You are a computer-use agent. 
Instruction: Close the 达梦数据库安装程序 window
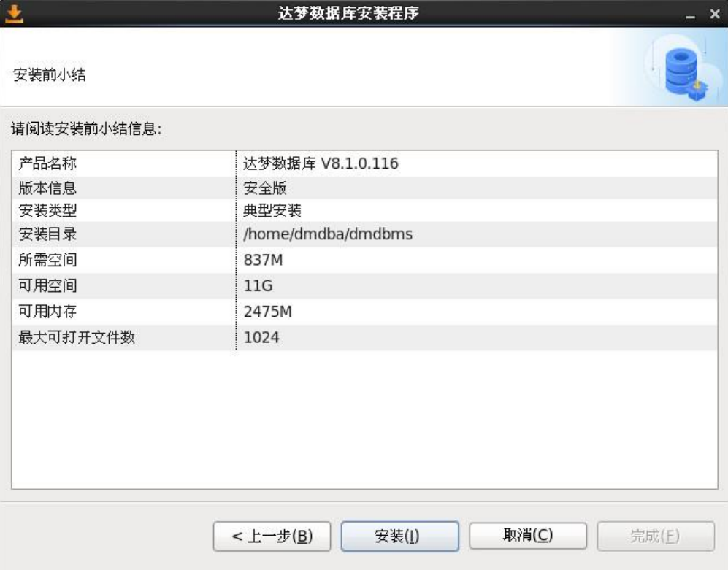[714, 14]
